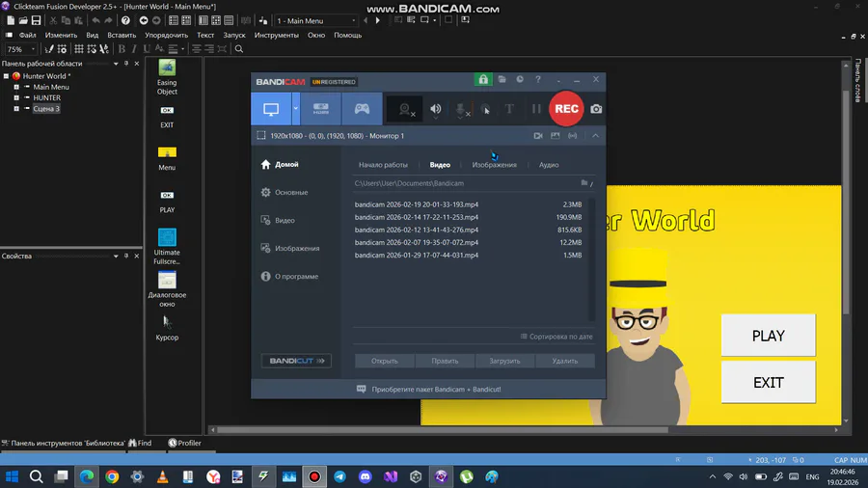Switch to Аудио tab

pos(549,165)
